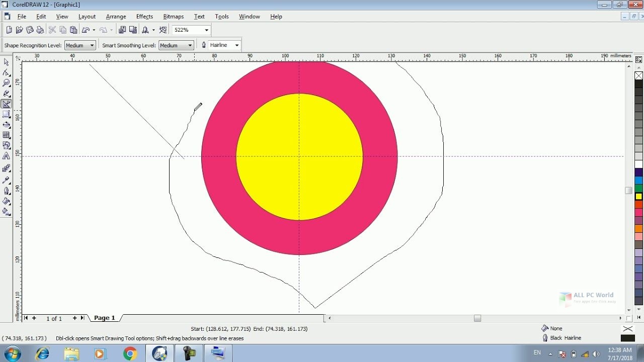Image resolution: width=644 pixels, height=362 pixels.
Task: Open the Text menu
Action: (x=199, y=17)
